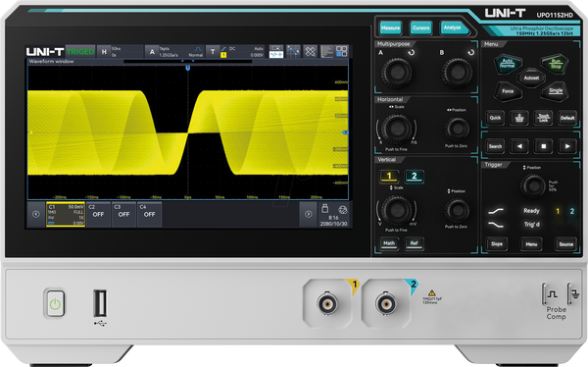Click the trigger source 1 indicator

[558, 211]
